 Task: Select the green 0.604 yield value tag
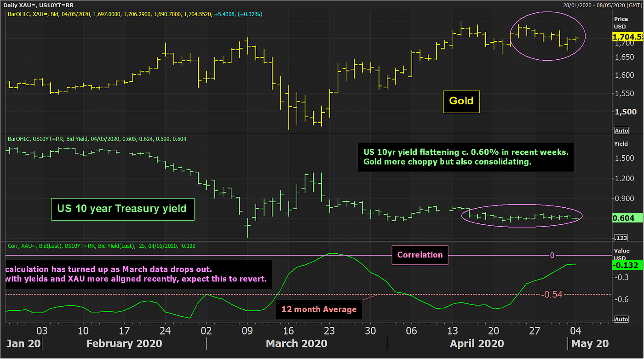pyautogui.click(x=628, y=218)
